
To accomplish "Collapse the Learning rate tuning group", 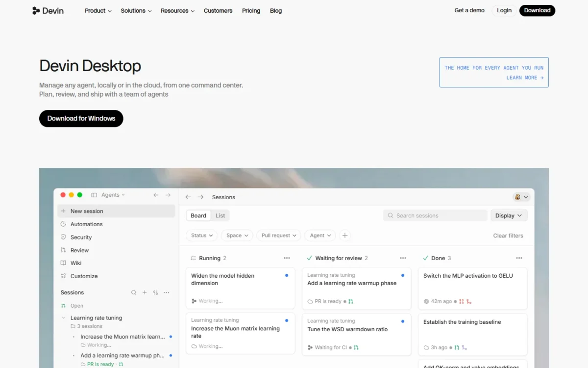I will click(x=63, y=318).
